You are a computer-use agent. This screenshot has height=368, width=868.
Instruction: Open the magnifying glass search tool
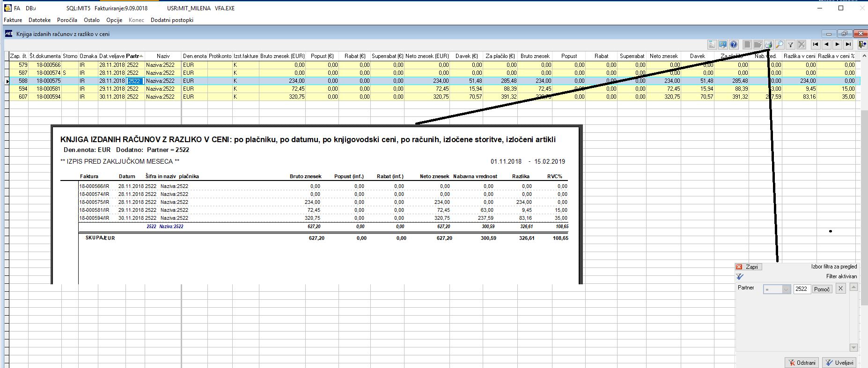click(x=780, y=45)
